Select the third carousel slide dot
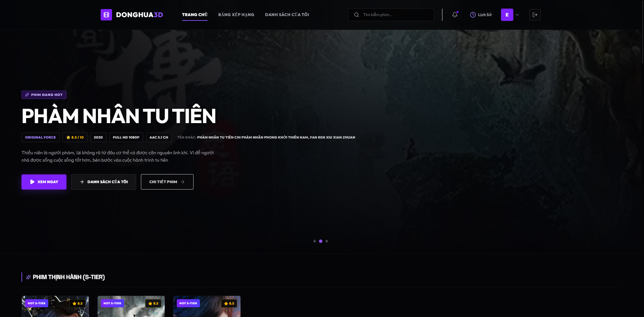The image size is (644, 317). pyautogui.click(x=327, y=241)
